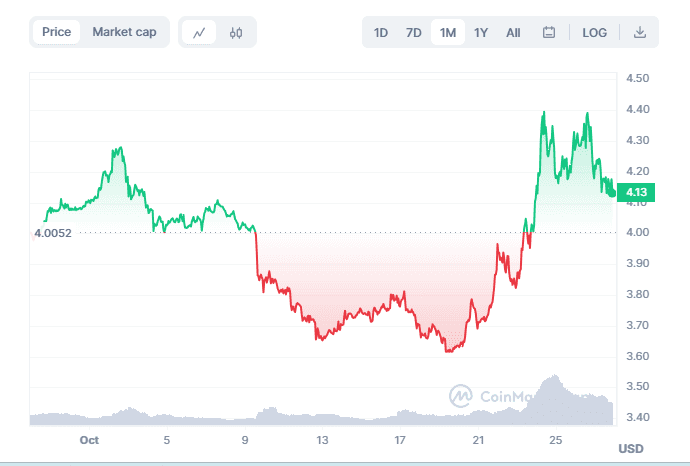Click the 25 date marker on the axis
This screenshot has height=466, width=690.
pyautogui.click(x=556, y=440)
